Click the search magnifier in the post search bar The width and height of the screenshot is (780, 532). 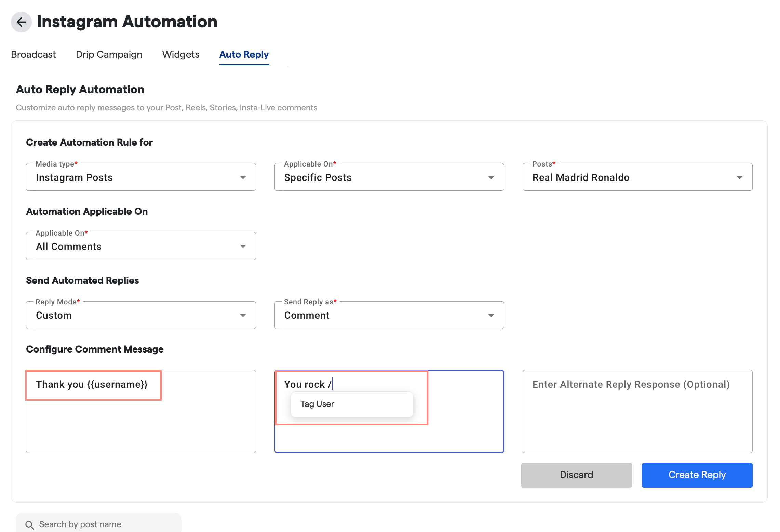point(30,525)
